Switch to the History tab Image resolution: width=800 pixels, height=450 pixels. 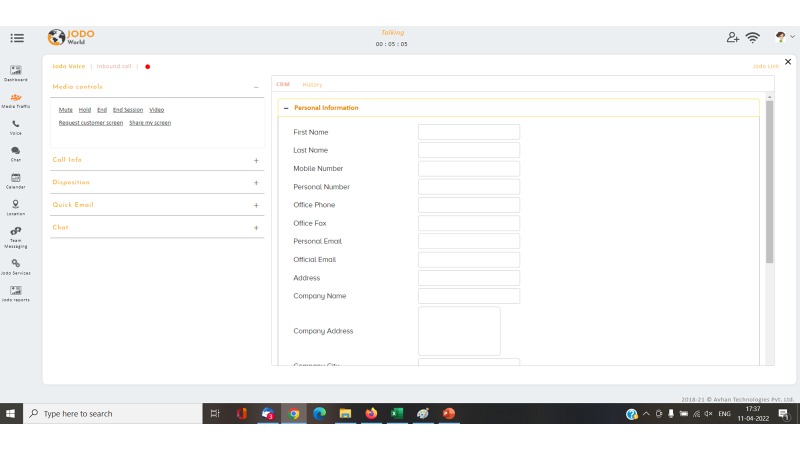tap(312, 85)
